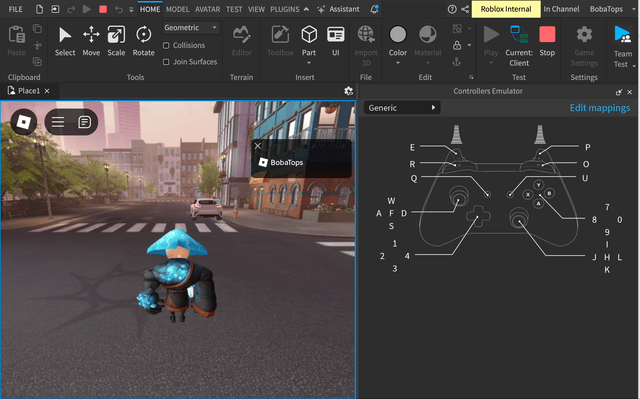Switch to the HOME tab
Viewport: 640px width, 399px height.
click(150, 9)
